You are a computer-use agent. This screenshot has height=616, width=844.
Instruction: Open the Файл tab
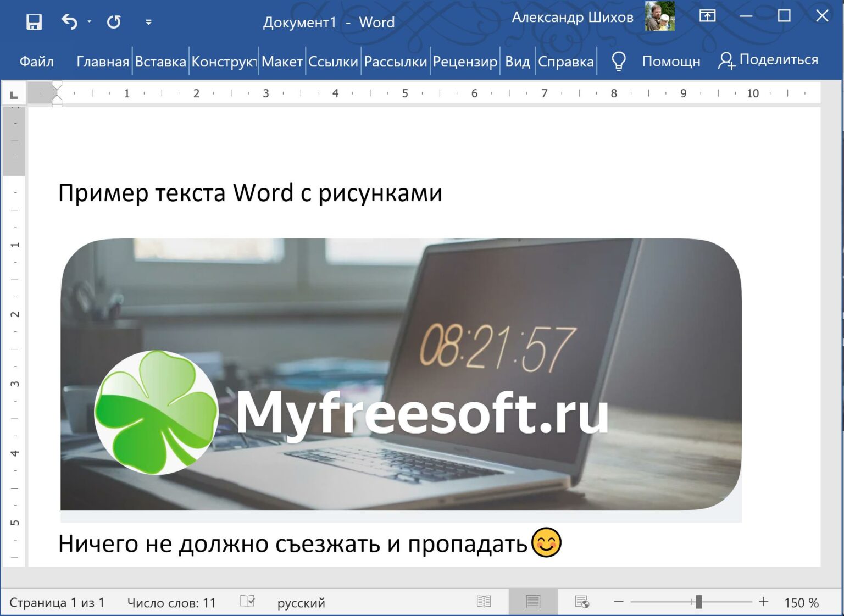[x=37, y=62]
